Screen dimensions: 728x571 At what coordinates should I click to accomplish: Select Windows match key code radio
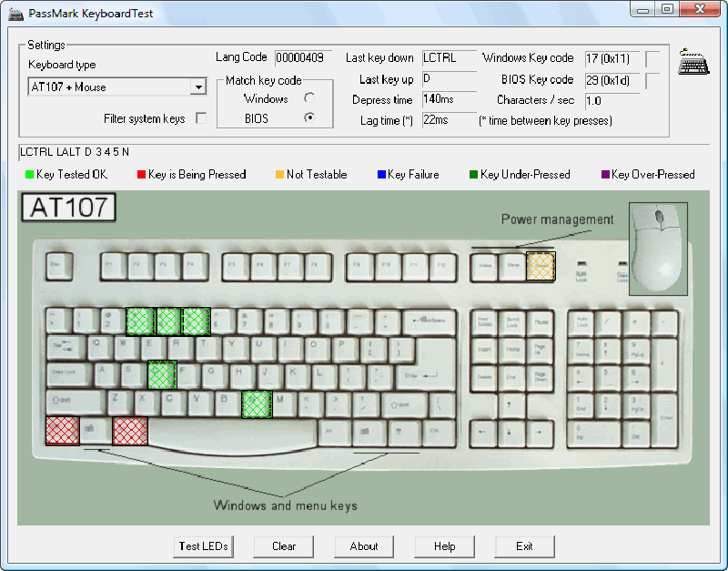(x=309, y=98)
